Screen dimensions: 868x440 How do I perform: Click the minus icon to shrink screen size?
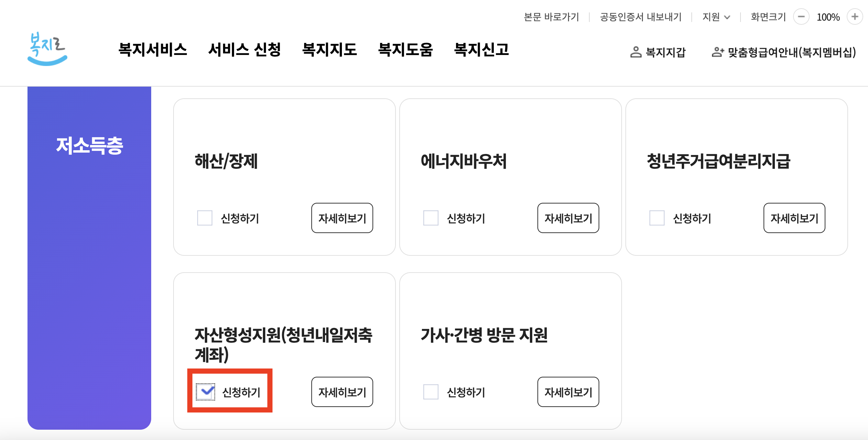coord(802,16)
